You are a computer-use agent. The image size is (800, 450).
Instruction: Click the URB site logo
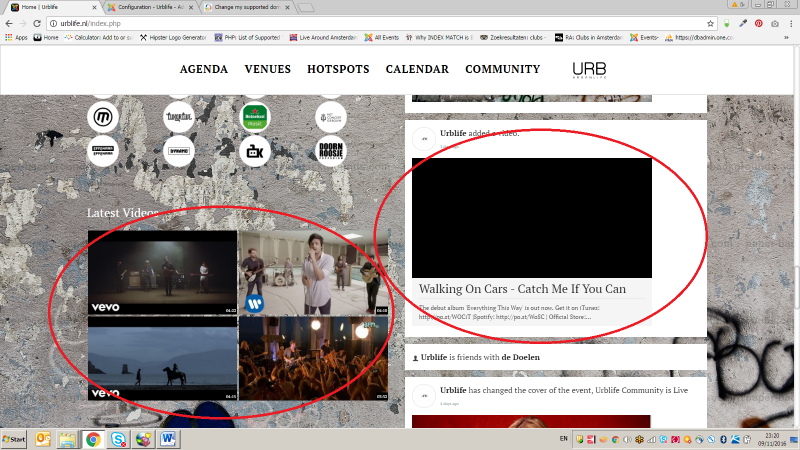pyautogui.click(x=589, y=70)
